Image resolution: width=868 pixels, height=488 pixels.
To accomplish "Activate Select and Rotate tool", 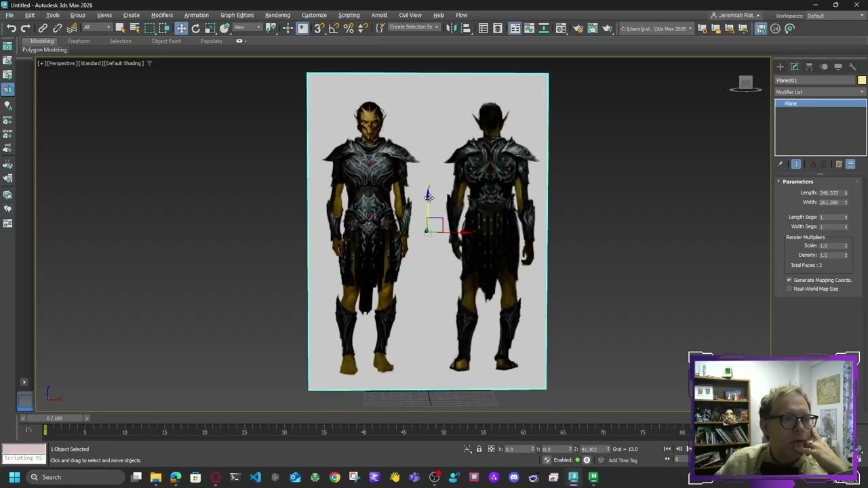I will (x=196, y=28).
